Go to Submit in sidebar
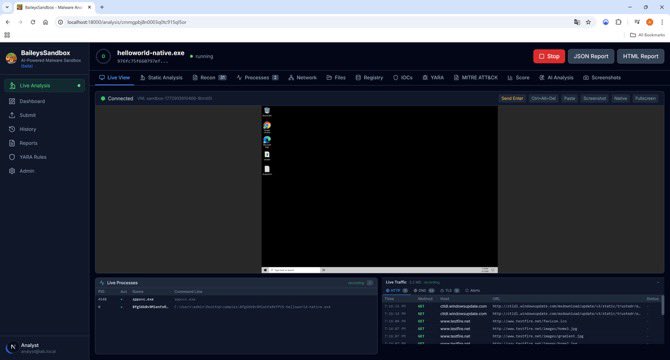 (44, 115)
